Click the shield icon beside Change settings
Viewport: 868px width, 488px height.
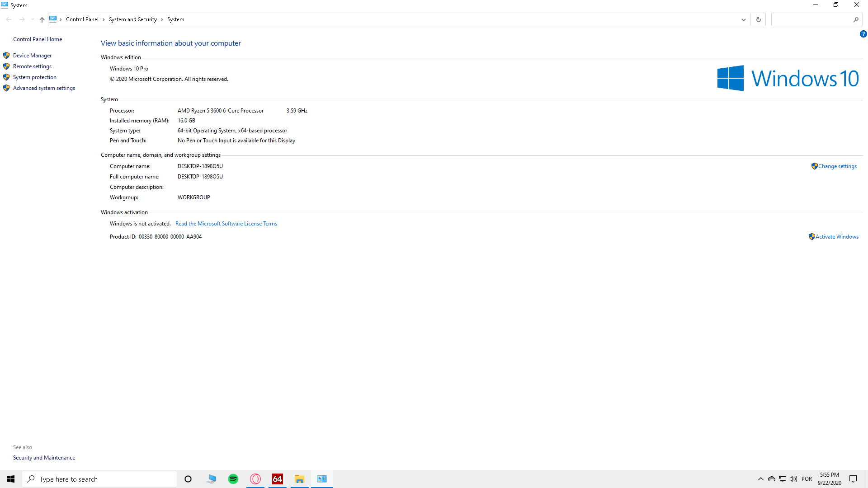pyautogui.click(x=814, y=166)
